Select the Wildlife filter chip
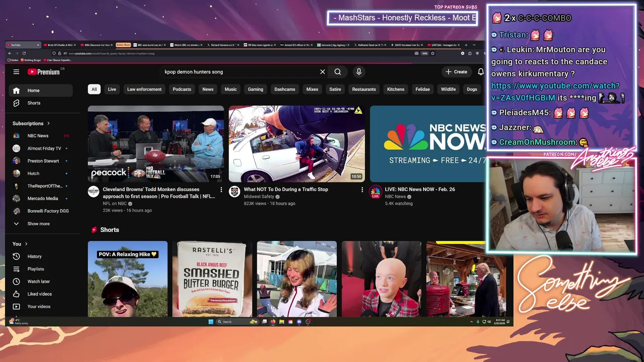Viewport: 644px width, 362px height. 448,89
